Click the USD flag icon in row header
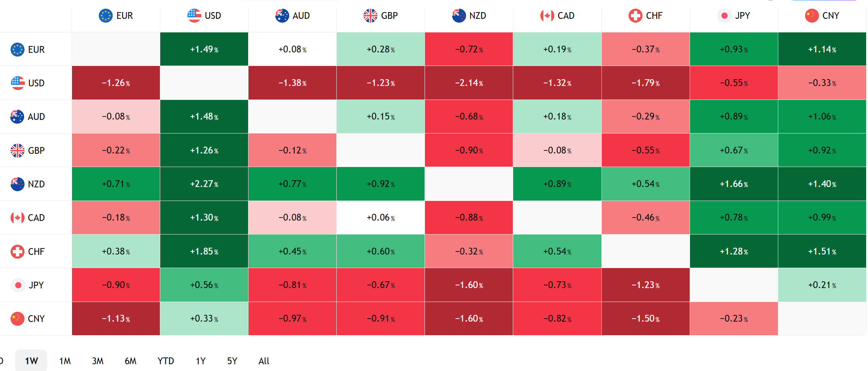Screen dimensions: 868x371 tap(17, 83)
